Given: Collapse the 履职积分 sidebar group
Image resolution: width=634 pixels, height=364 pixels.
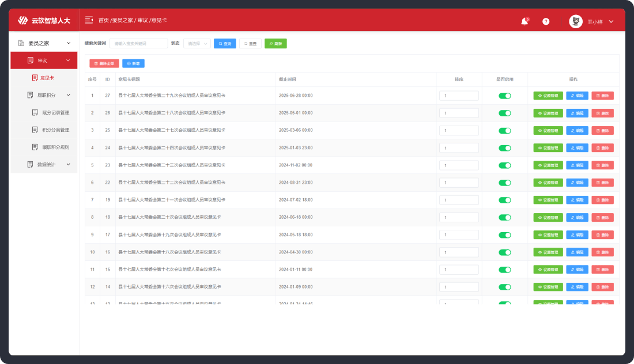Looking at the screenshot, I should pos(50,95).
